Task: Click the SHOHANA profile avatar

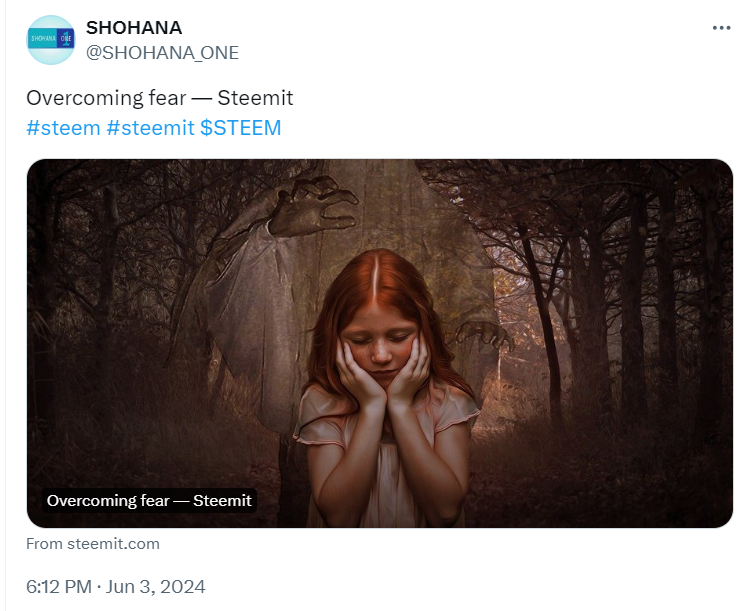Action: coord(51,40)
